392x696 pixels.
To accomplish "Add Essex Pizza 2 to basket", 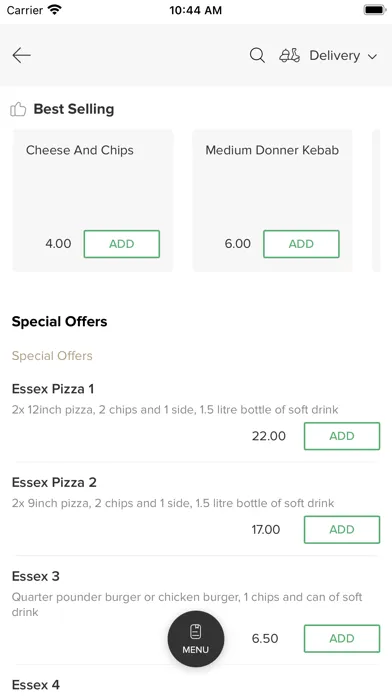I will 342,530.
